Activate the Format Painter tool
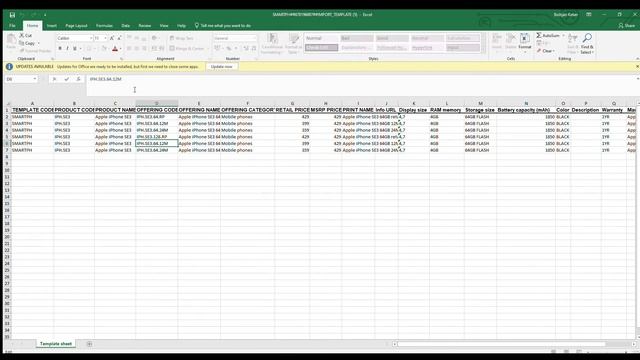Image resolution: width=640 pixels, height=360 pixels. tap(35, 51)
